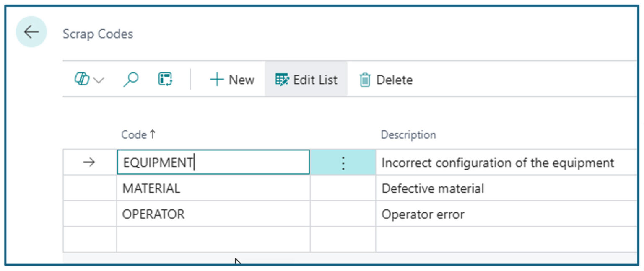Click the Description column header
The width and height of the screenshot is (644, 271).
[408, 134]
